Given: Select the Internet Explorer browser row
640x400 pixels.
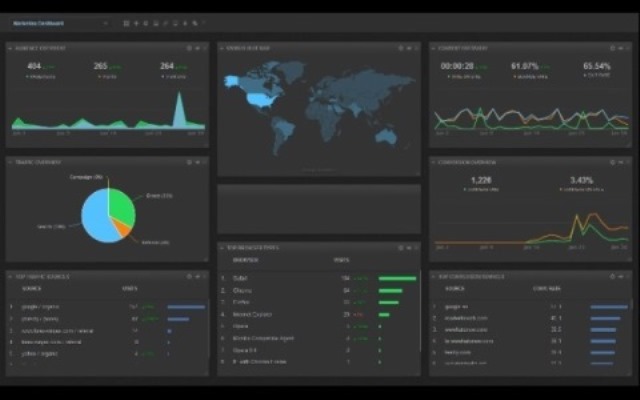Looking at the screenshot, I should tap(319, 315).
